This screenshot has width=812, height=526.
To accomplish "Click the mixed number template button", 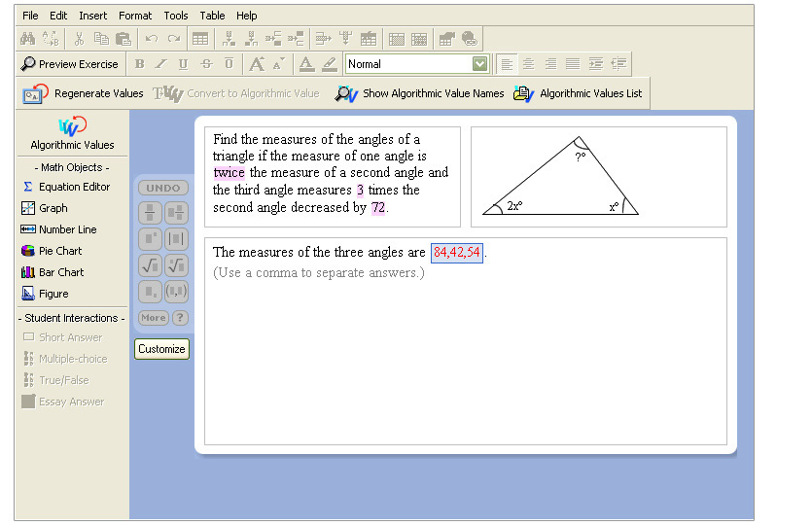I will pyautogui.click(x=177, y=212).
